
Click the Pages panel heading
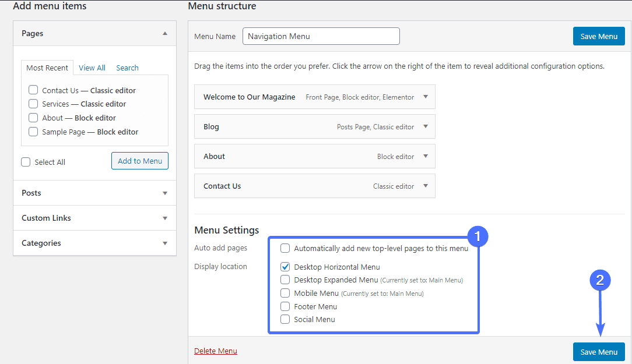(x=32, y=33)
